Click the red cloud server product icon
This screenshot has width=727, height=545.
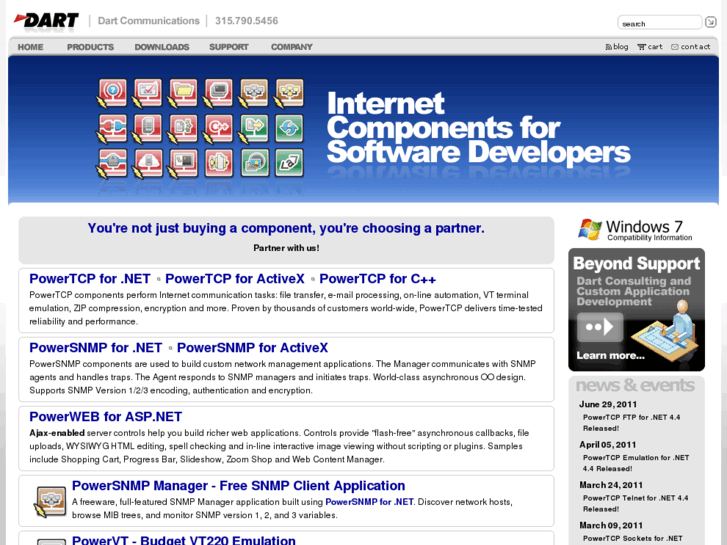click(147, 163)
